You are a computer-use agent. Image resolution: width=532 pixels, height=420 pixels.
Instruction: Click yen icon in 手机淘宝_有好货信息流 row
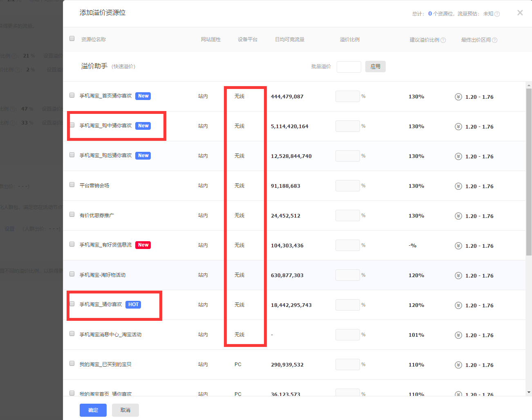coord(458,246)
